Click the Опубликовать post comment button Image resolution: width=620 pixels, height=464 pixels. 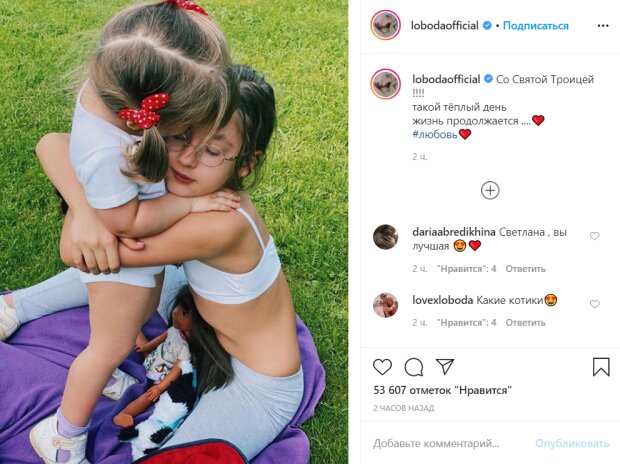(x=572, y=443)
